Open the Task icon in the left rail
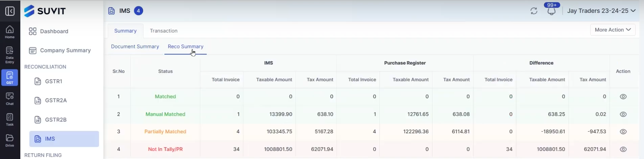 (x=10, y=119)
